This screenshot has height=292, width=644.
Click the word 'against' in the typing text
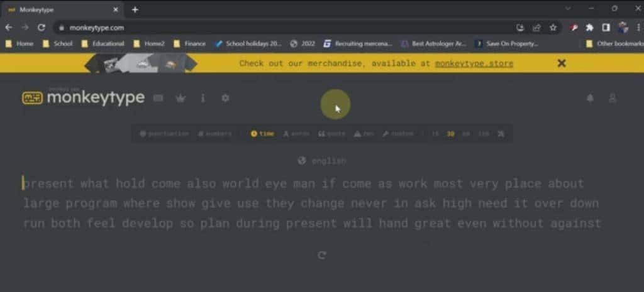[x=576, y=224]
